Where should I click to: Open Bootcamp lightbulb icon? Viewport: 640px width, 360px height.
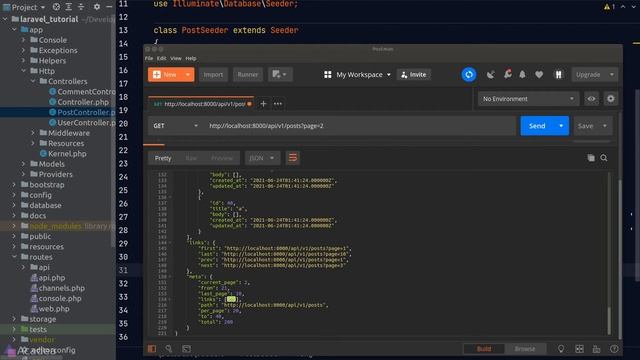point(561,349)
